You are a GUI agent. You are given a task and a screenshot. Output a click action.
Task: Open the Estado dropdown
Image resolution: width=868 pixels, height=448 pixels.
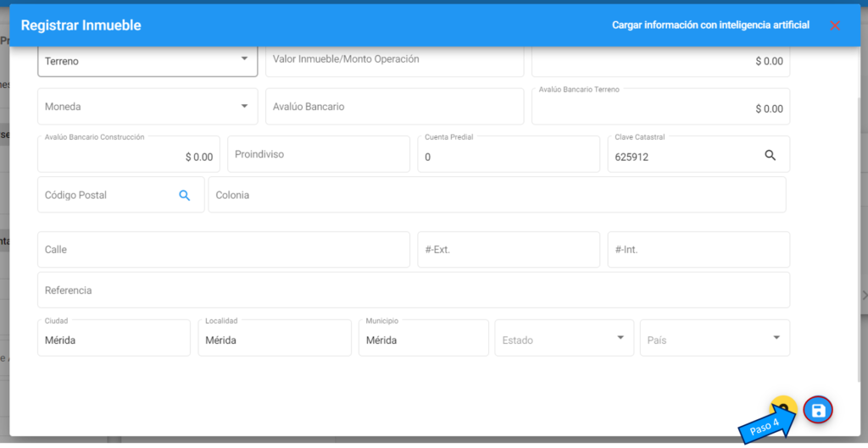(564, 338)
